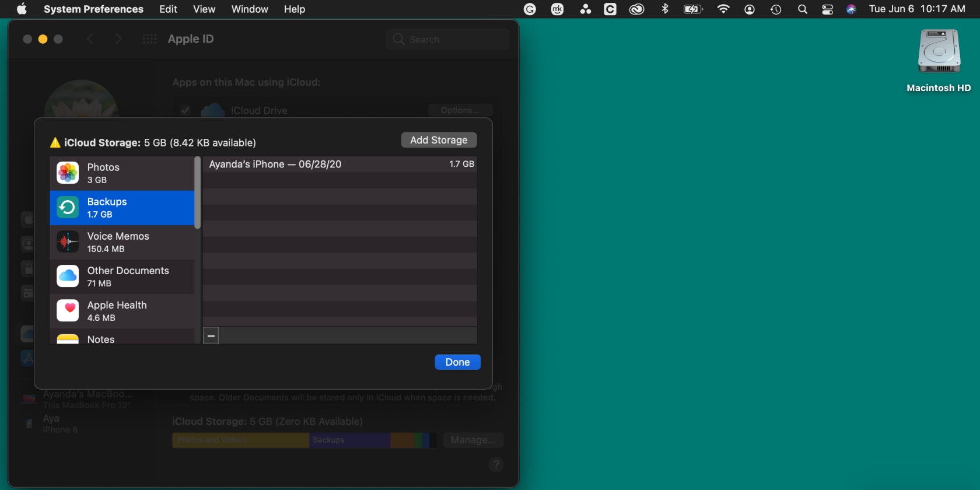Click the Other Documents cloud icon
980x490 pixels.
tap(68, 276)
